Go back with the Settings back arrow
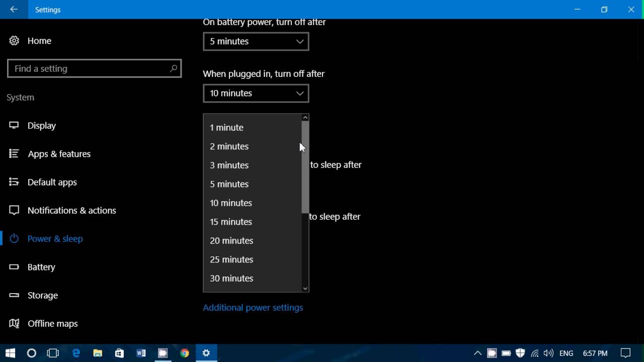644x362 pixels. coord(14,10)
